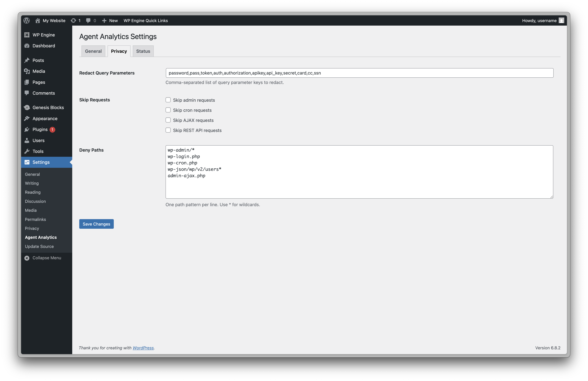
Task: Open the WP Engine panel via its grid icon
Action: pos(27,35)
